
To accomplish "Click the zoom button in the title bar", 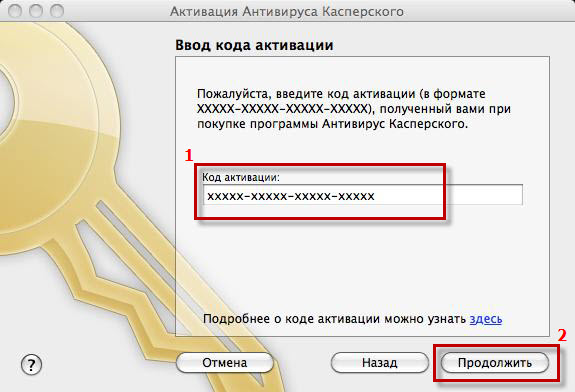I will [x=57, y=11].
